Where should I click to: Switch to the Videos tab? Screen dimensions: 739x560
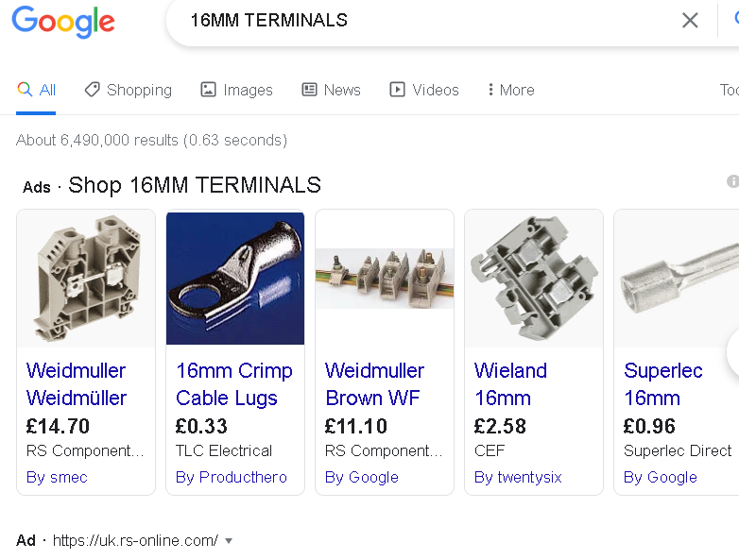(435, 90)
